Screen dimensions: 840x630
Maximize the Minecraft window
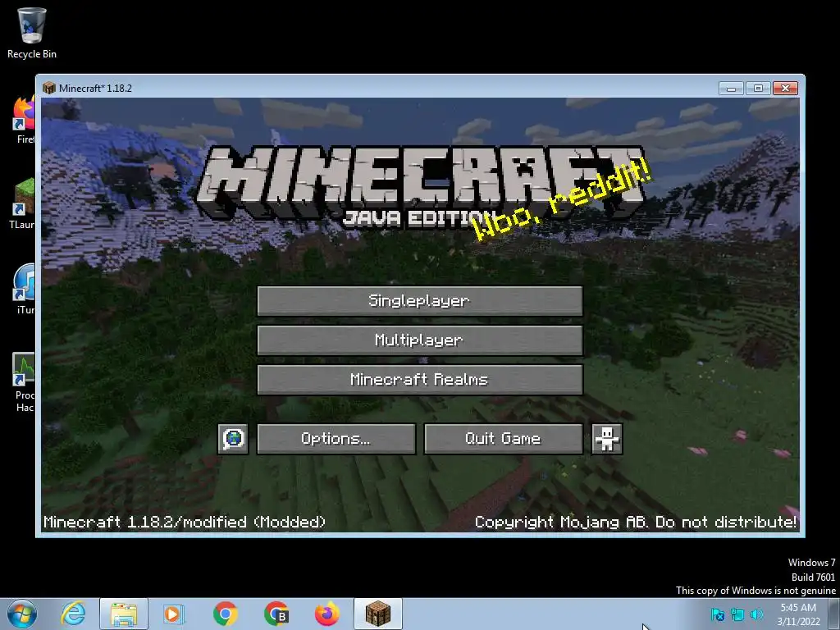[x=757, y=88]
